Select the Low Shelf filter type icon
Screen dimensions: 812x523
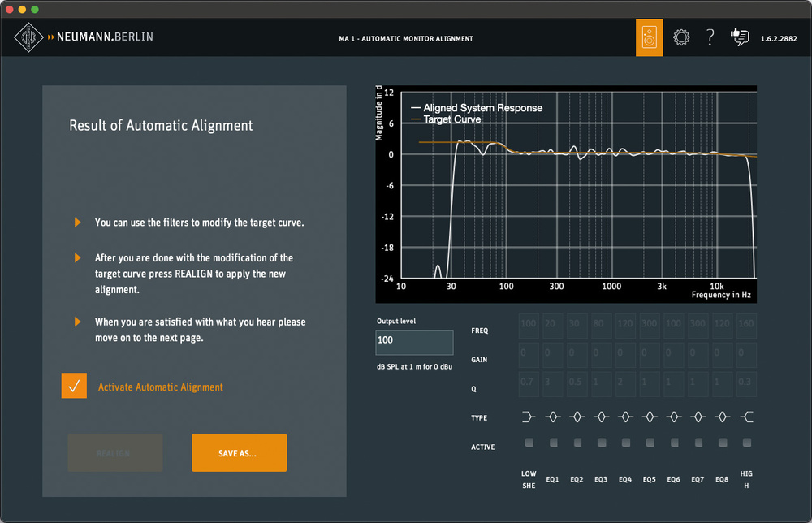tap(529, 417)
